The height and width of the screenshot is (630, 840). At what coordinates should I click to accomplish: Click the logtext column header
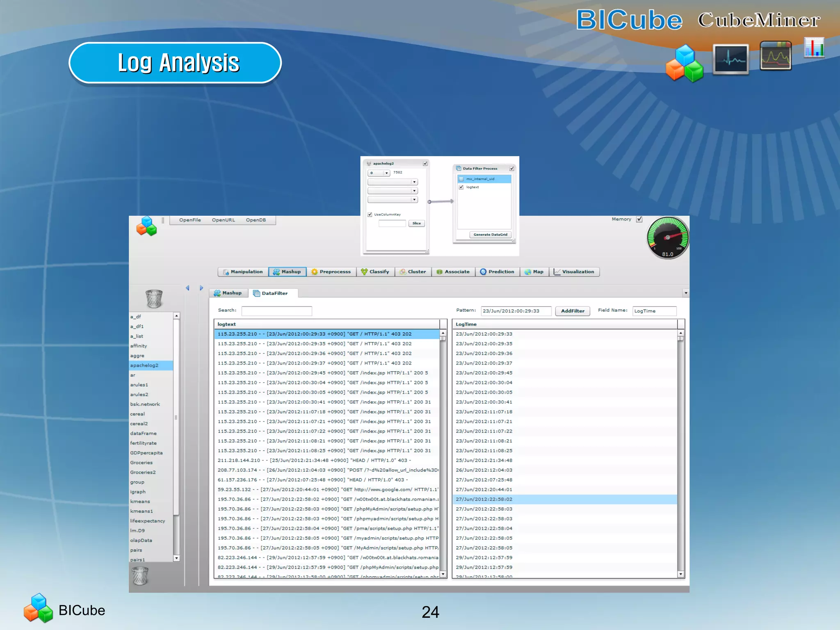327,324
